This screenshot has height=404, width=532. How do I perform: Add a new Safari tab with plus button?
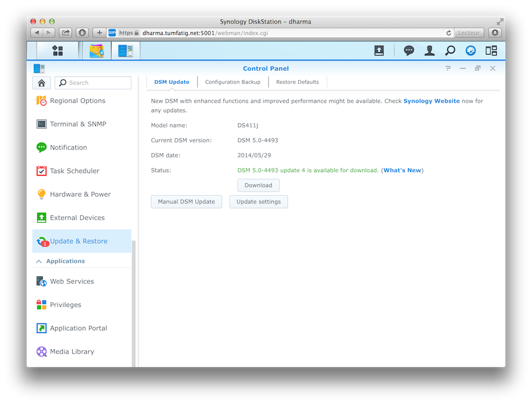[99, 33]
